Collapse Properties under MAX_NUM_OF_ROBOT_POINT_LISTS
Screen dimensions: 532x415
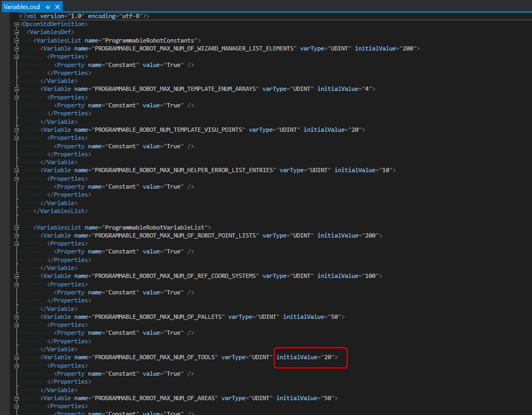click(18, 243)
